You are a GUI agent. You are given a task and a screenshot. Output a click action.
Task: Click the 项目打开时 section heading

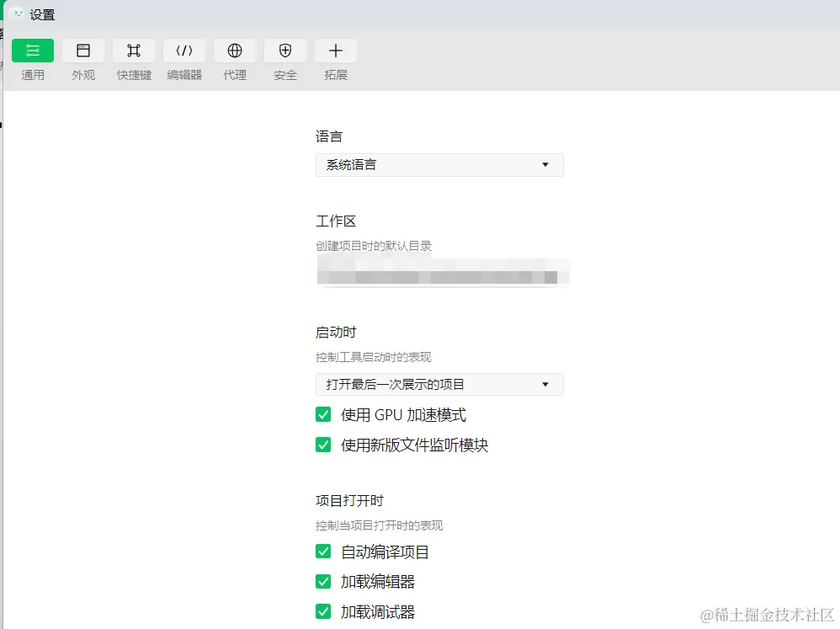click(350, 501)
